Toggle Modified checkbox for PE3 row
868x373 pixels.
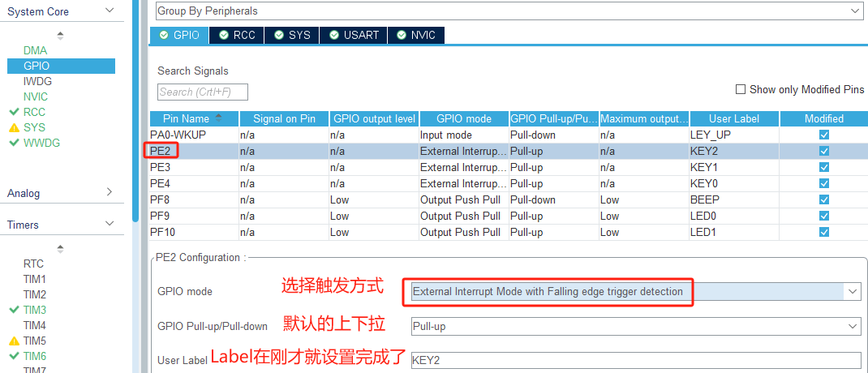click(x=824, y=167)
